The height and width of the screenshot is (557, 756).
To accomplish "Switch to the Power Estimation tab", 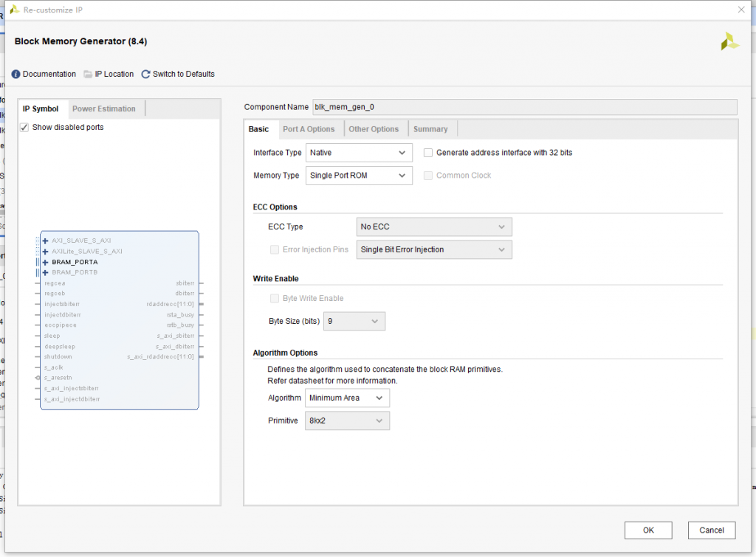I will tap(104, 108).
